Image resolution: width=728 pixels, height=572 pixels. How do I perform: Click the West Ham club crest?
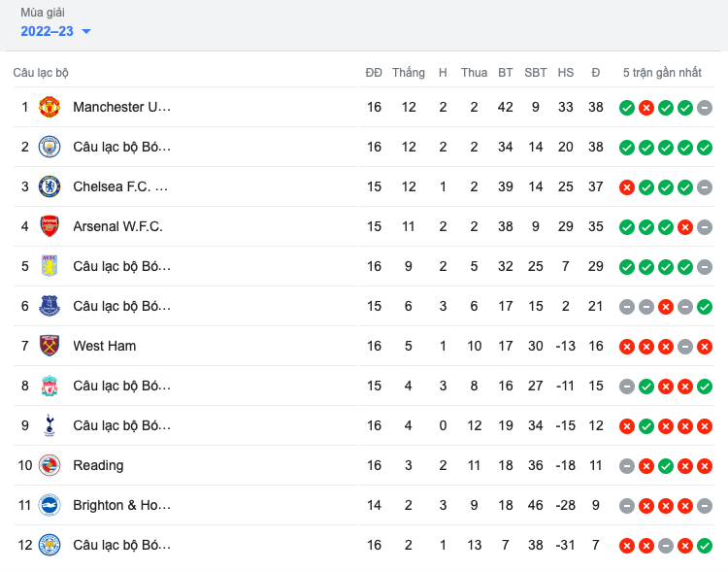click(49, 346)
